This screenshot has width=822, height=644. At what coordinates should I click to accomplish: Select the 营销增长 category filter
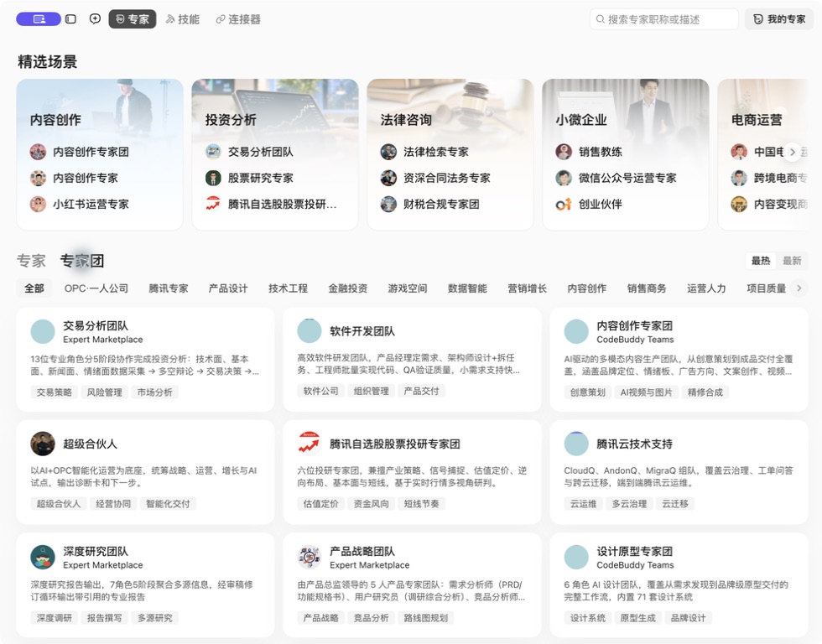pos(527,288)
